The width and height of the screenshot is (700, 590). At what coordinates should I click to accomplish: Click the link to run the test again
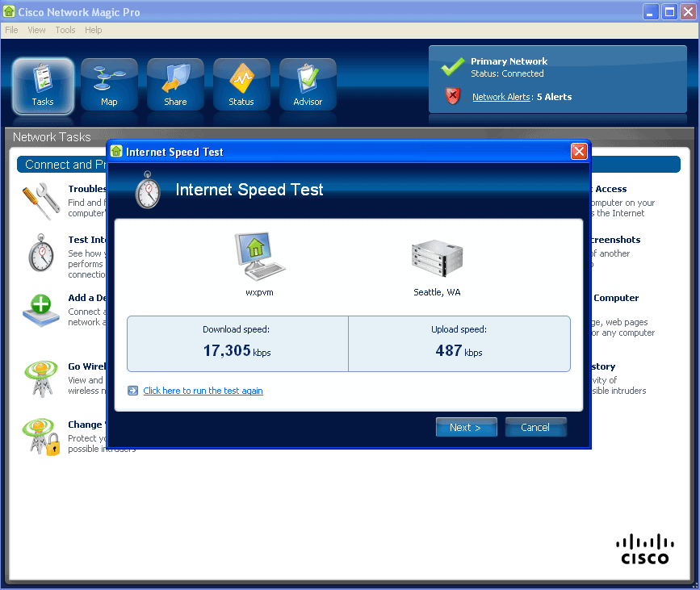point(203,391)
